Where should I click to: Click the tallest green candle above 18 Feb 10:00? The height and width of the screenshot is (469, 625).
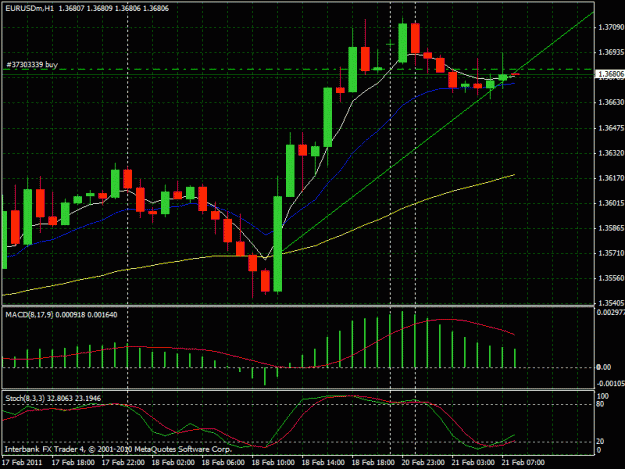click(277, 243)
